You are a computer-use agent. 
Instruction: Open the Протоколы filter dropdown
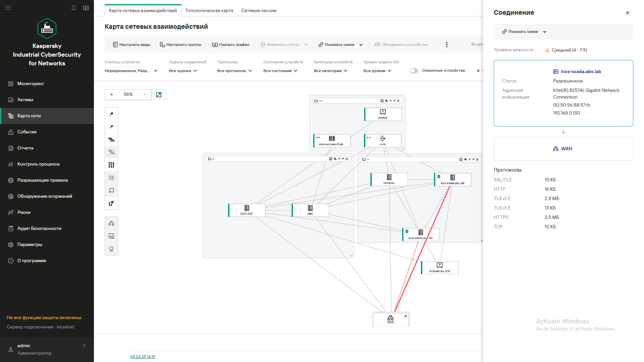(x=234, y=71)
